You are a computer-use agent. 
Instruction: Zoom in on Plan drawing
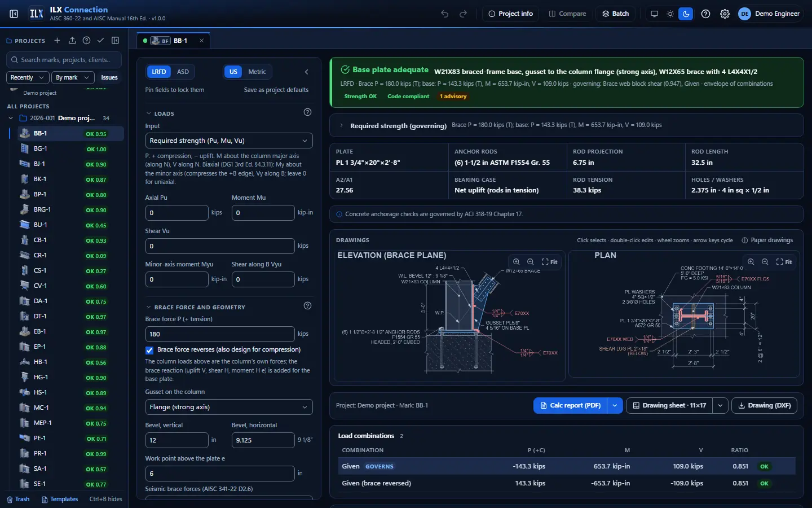751,262
